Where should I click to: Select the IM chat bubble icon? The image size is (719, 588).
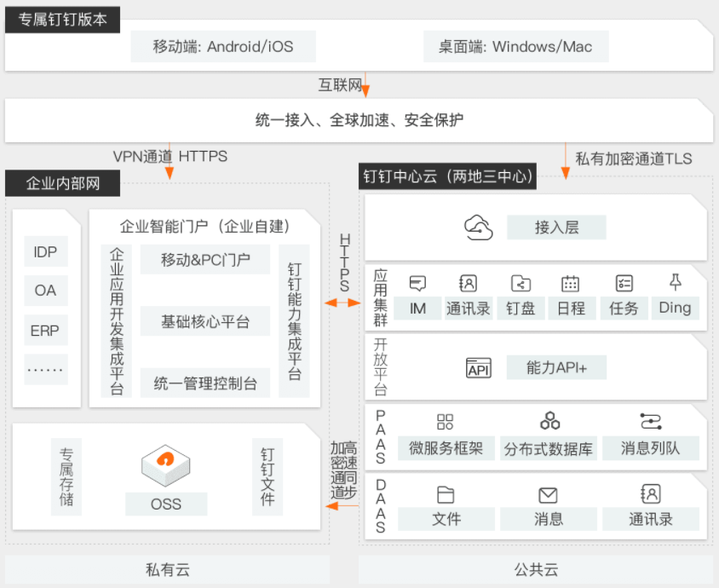(417, 284)
